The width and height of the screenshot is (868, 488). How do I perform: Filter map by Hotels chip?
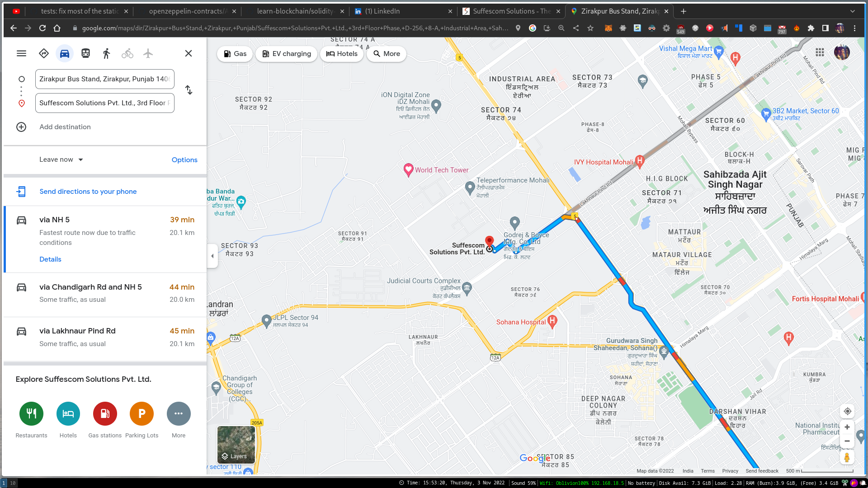[342, 54]
